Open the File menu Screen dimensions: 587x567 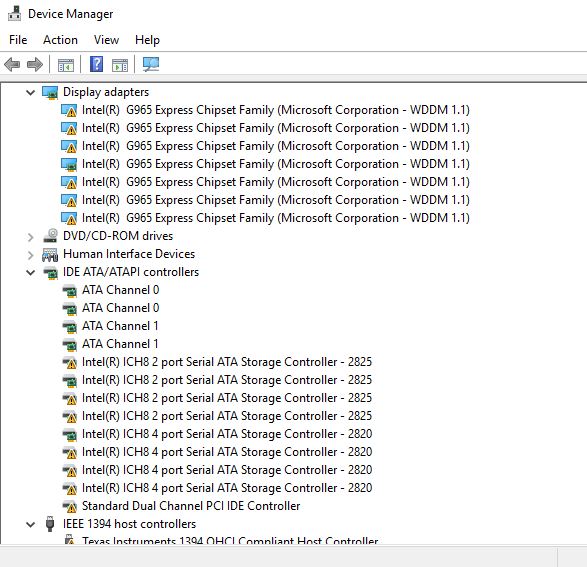pyautogui.click(x=18, y=40)
